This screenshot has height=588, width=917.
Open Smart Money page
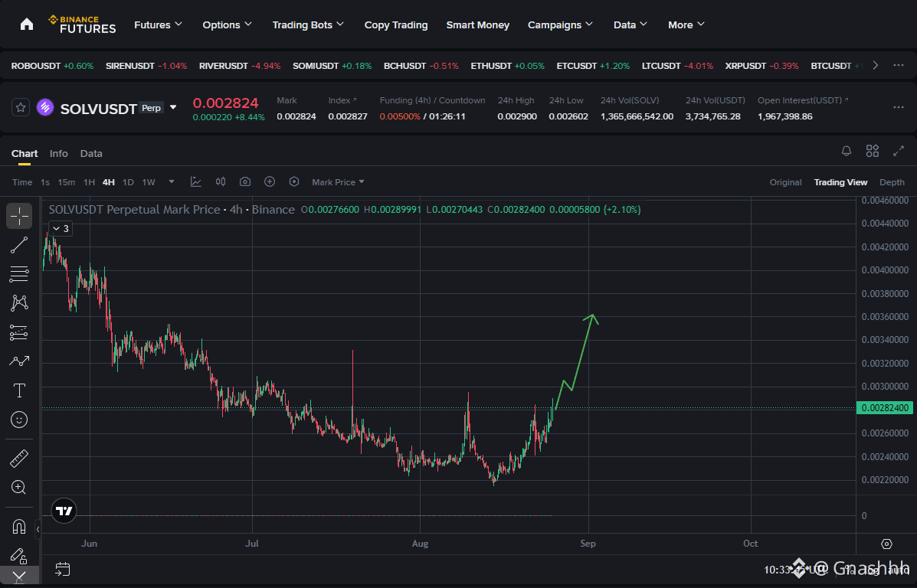478,24
